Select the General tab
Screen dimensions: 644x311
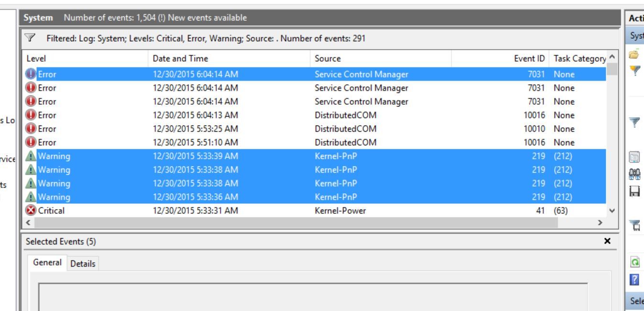click(47, 263)
